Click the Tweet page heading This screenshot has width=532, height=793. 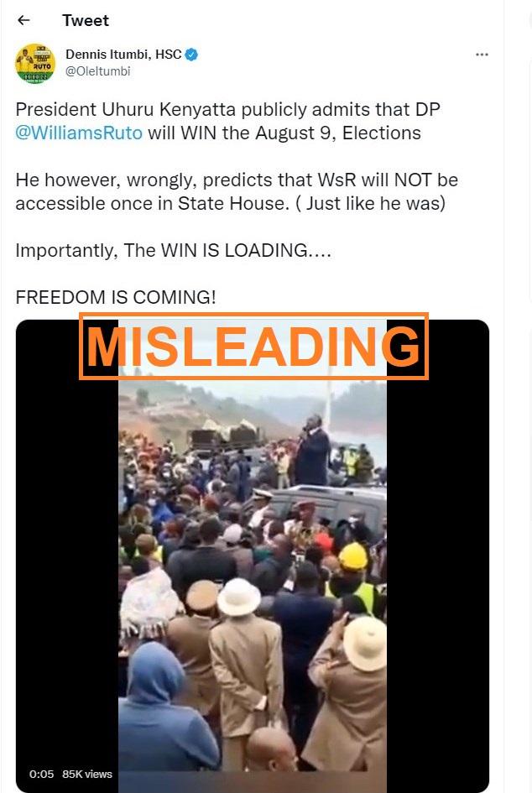point(86,21)
